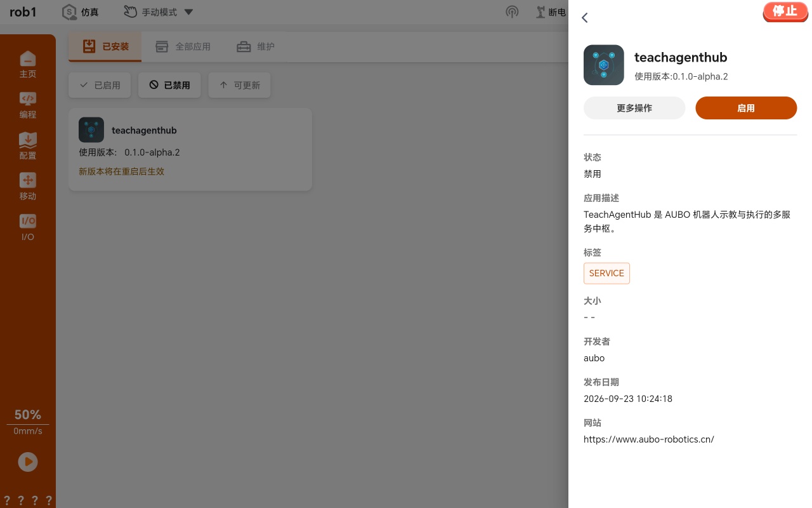Click the rob1 robot name
Image resolution: width=812 pixels, height=508 pixels.
coord(23,12)
